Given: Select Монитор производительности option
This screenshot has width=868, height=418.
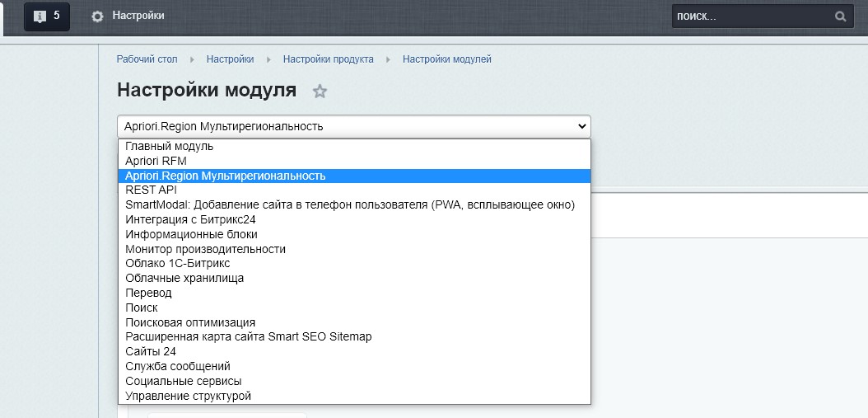Looking at the screenshot, I should [x=205, y=249].
